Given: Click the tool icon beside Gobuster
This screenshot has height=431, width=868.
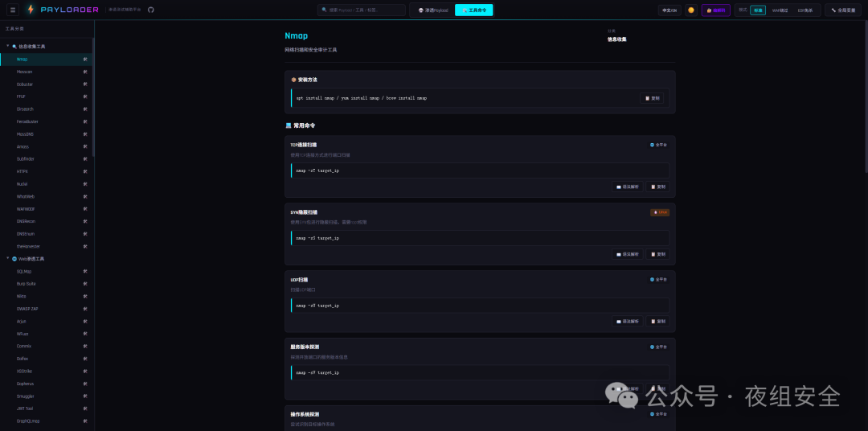Looking at the screenshot, I should (85, 84).
